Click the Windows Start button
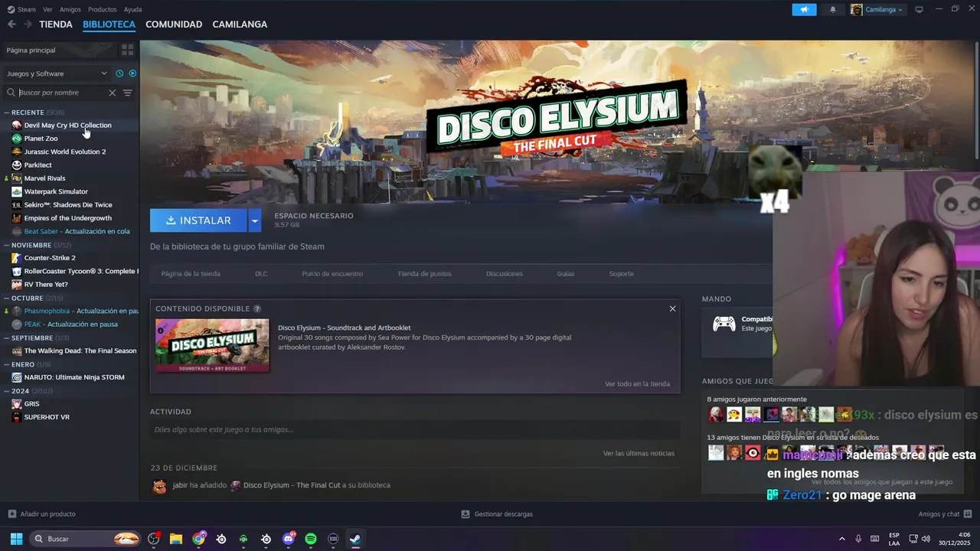980x551 pixels. pos(16,539)
